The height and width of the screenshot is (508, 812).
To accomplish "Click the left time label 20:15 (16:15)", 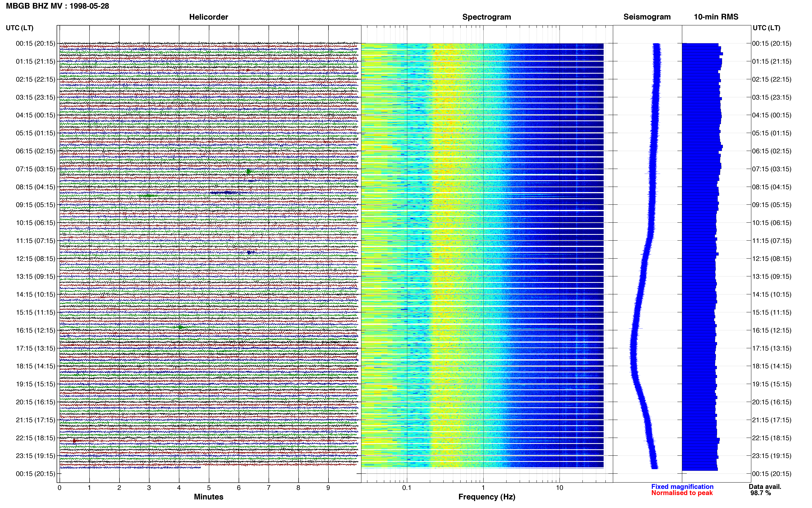I will tap(36, 402).
